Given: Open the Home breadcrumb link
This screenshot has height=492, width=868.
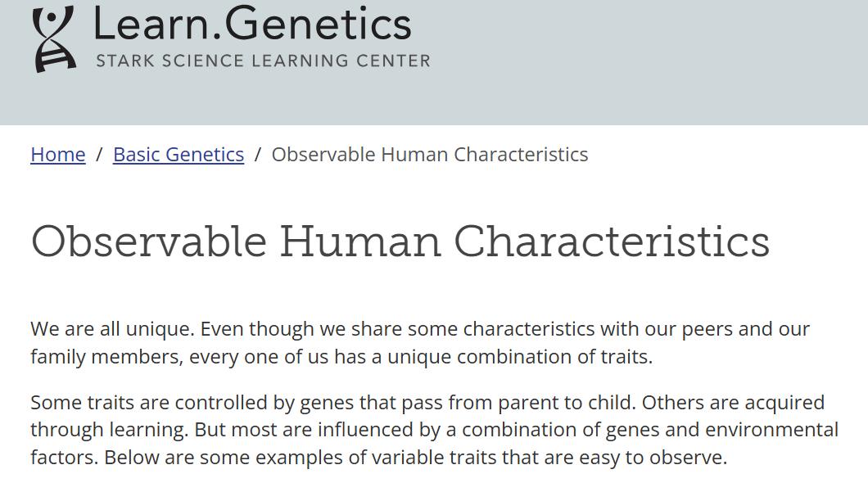Looking at the screenshot, I should pyautogui.click(x=58, y=155).
